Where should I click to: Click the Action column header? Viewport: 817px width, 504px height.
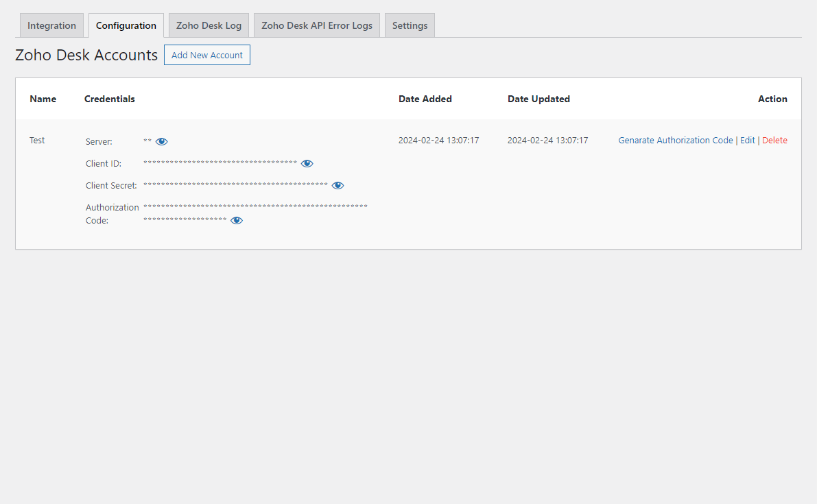(772, 99)
